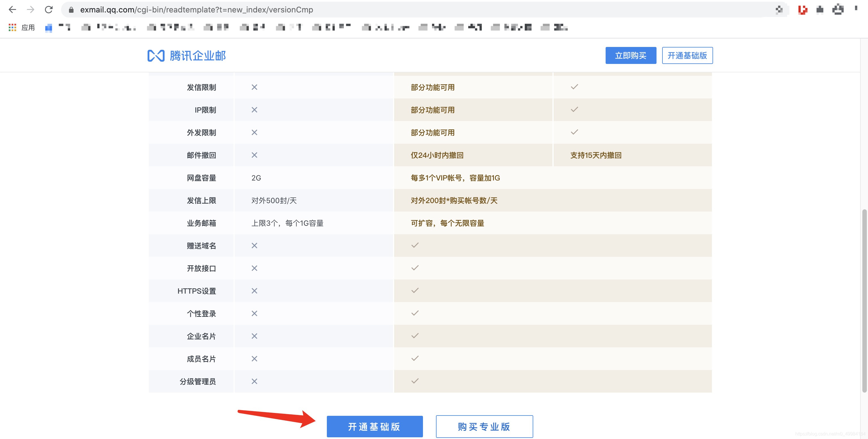
Task: Click the 支持15天内撤回 cell text
Action: pyautogui.click(x=596, y=156)
